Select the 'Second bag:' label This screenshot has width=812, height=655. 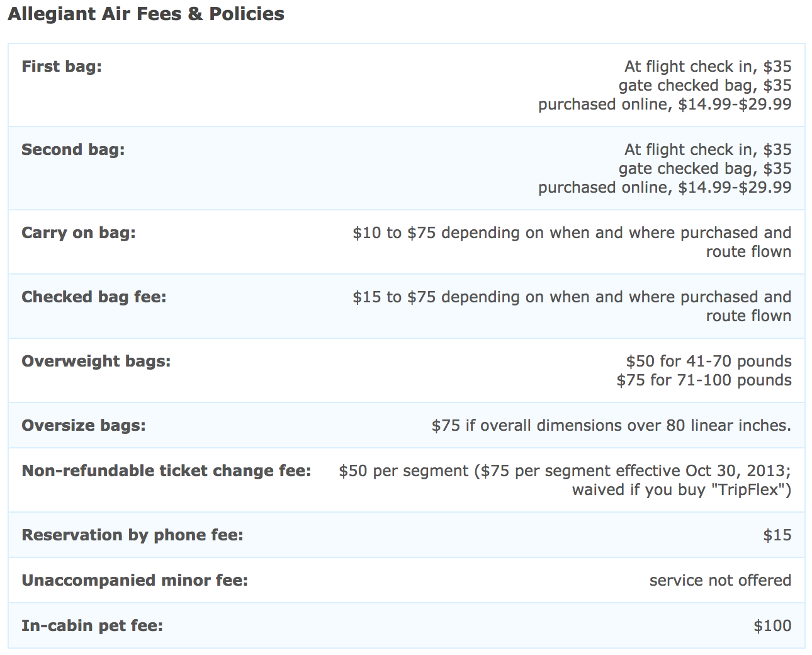pos(73,149)
